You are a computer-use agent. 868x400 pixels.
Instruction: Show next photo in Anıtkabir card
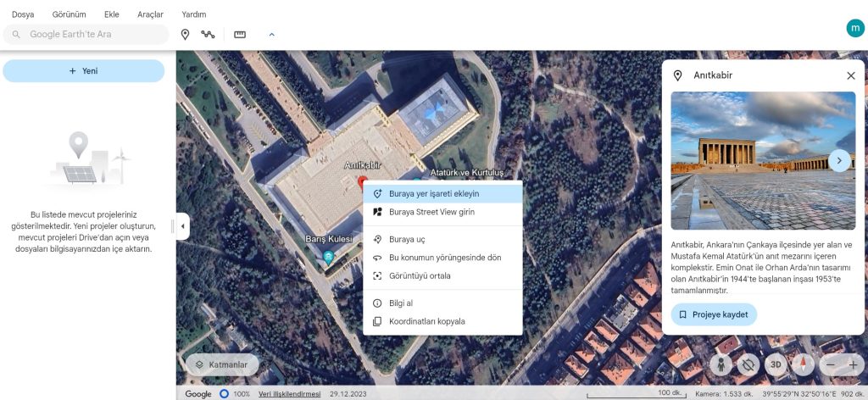click(839, 160)
